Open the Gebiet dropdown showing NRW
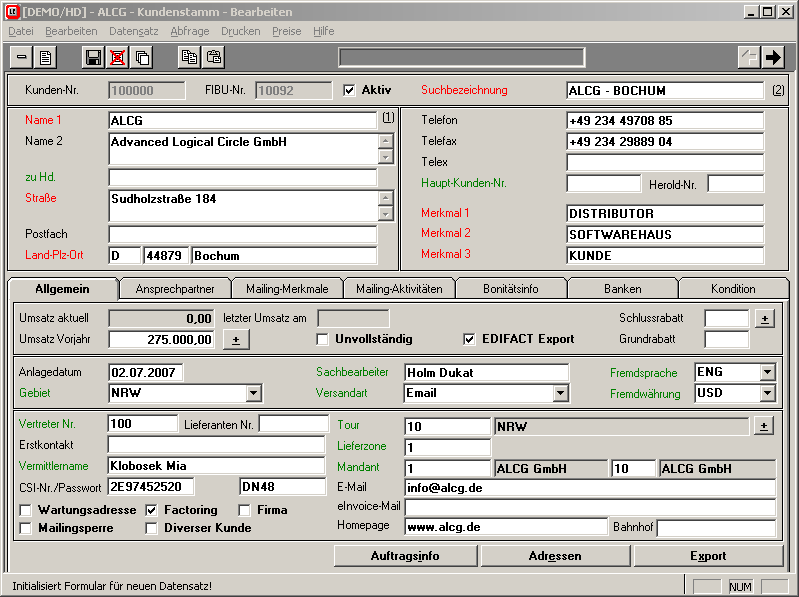Viewport: 799px width, 597px height. [x=253, y=394]
